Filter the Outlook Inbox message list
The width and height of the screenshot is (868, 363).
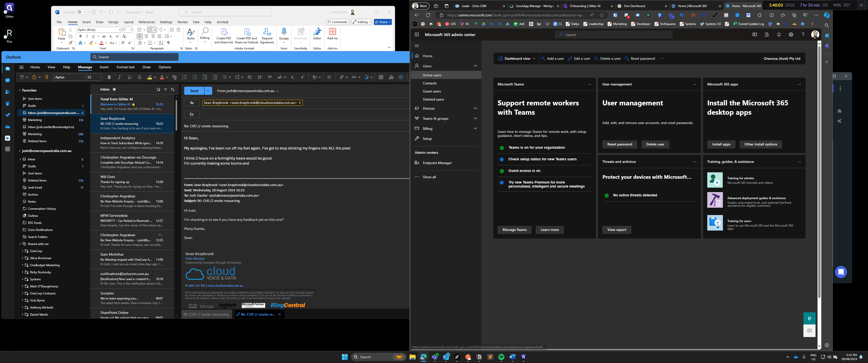coord(166,89)
